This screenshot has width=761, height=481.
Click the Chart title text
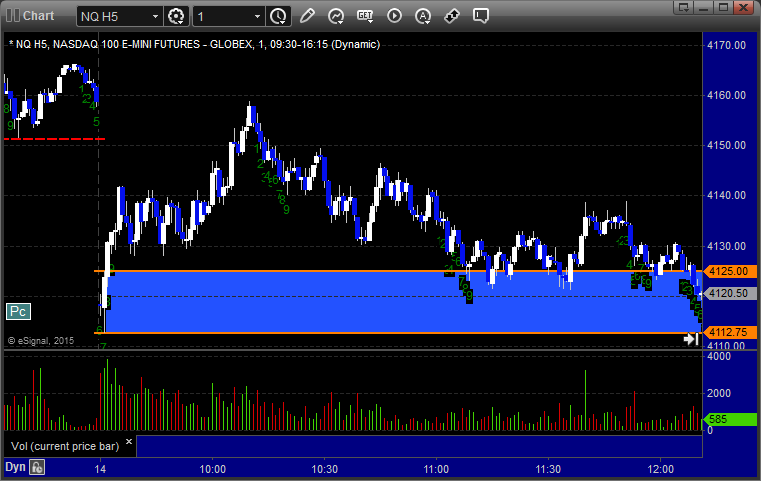pyautogui.click(x=38, y=16)
